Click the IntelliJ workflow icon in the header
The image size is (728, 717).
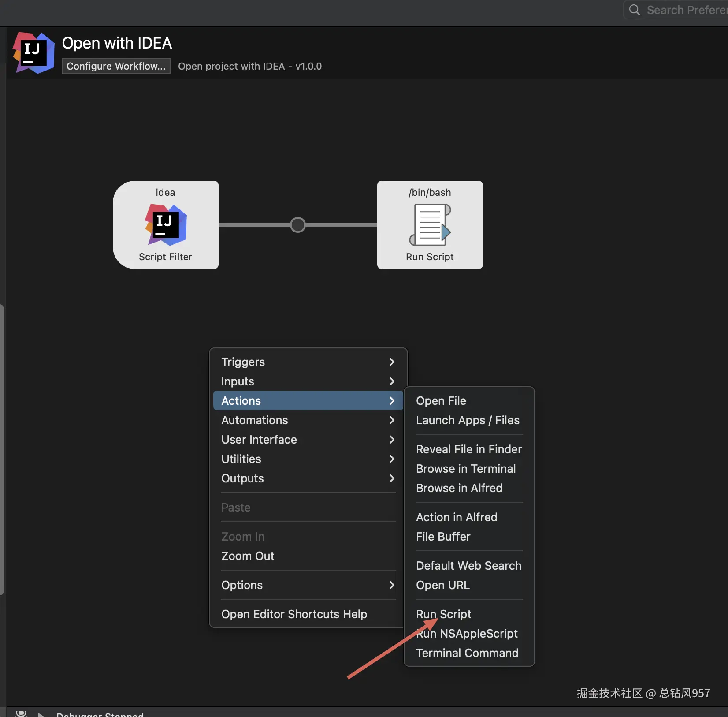coord(34,52)
